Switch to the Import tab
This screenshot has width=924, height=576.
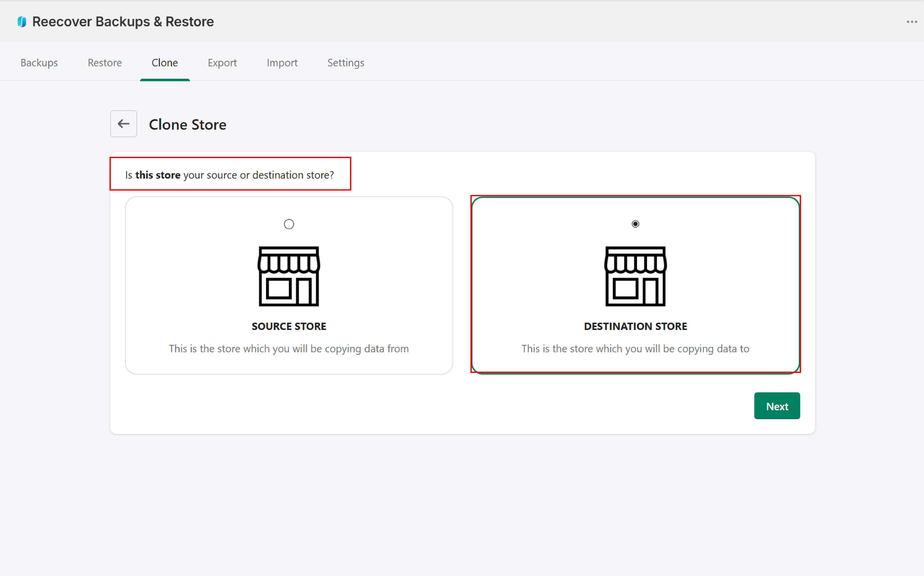coord(282,63)
